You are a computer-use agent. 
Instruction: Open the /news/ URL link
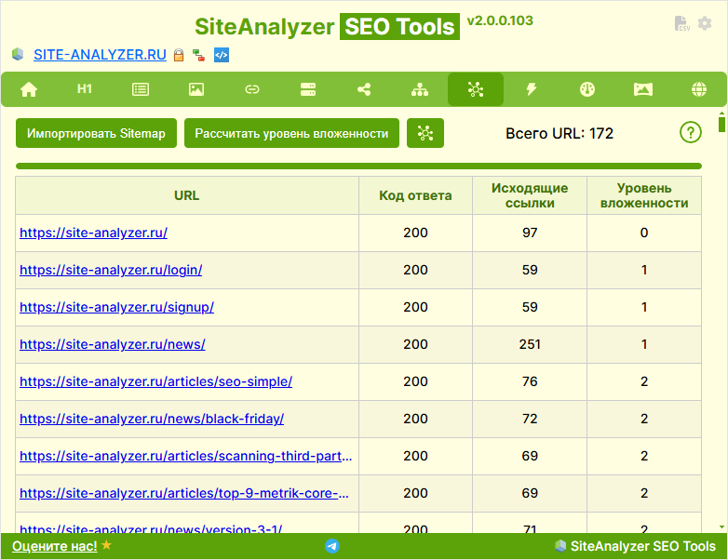click(113, 344)
